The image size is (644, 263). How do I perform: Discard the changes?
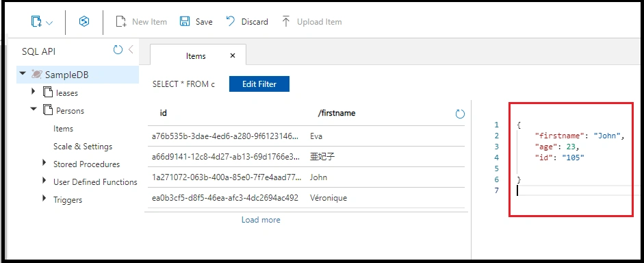click(x=247, y=22)
